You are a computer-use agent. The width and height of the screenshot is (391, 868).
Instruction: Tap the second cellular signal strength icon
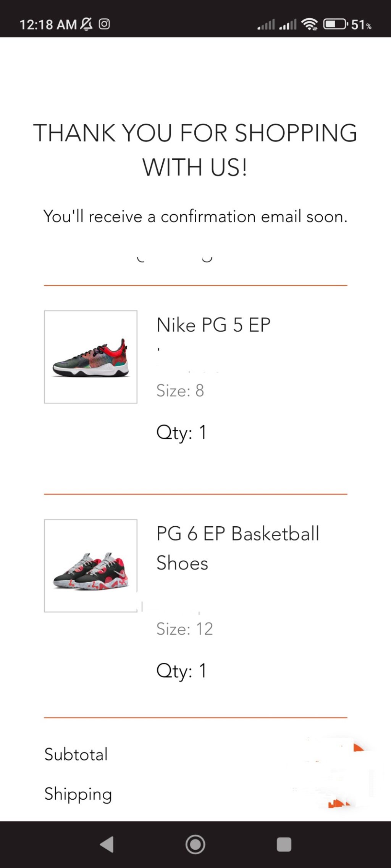pyautogui.click(x=288, y=25)
